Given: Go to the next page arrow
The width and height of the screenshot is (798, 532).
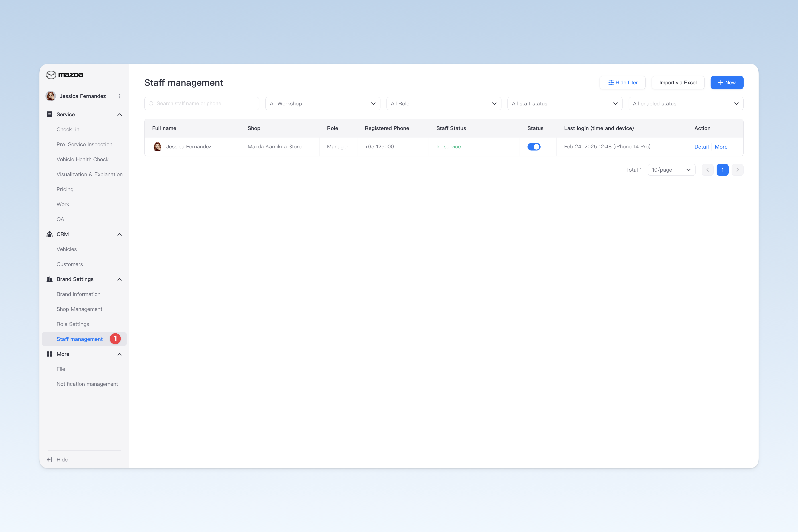Looking at the screenshot, I should click(738, 170).
